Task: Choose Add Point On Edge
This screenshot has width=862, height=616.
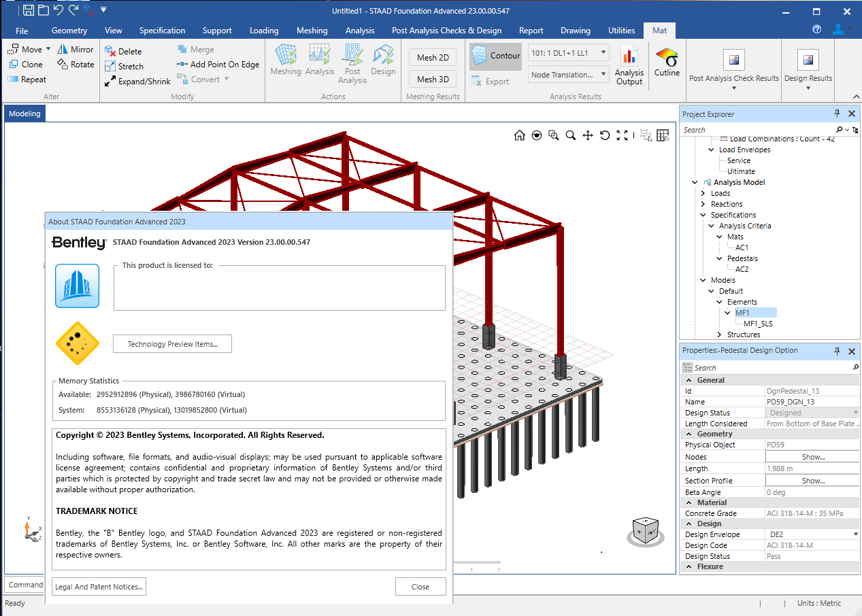Action: (218, 64)
